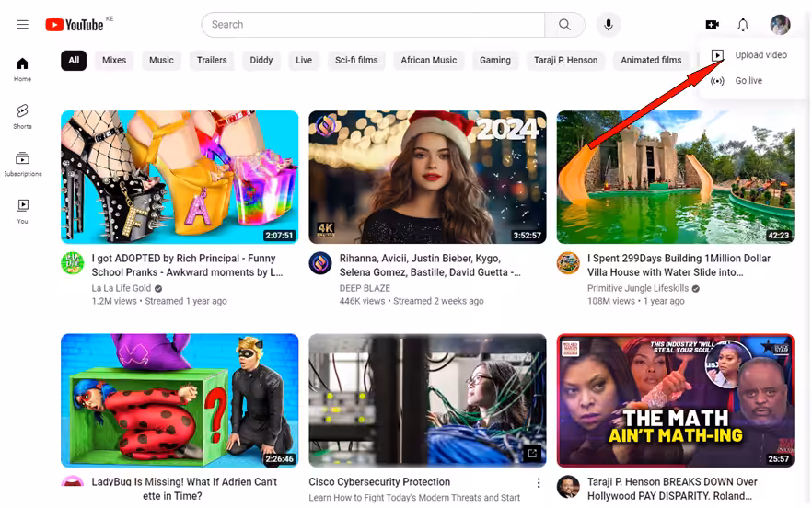Visit La La Life Gold channel name
This screenshot has width=812, height=508.
click(x=122, y=288)
